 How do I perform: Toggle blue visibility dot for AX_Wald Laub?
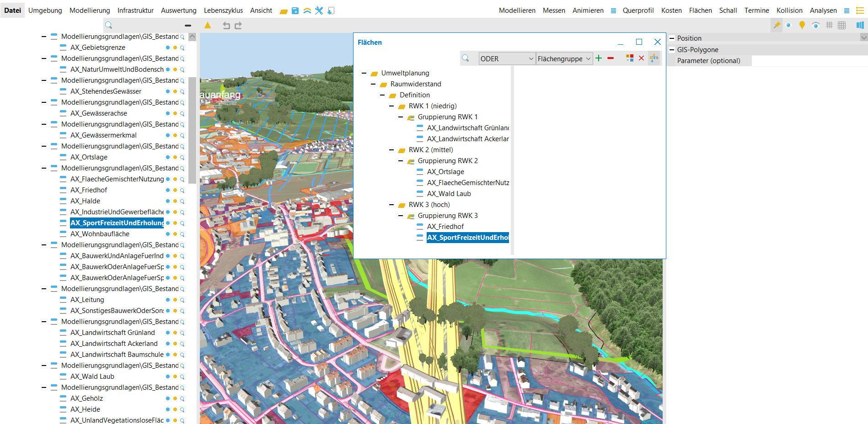tap(168, 376)
